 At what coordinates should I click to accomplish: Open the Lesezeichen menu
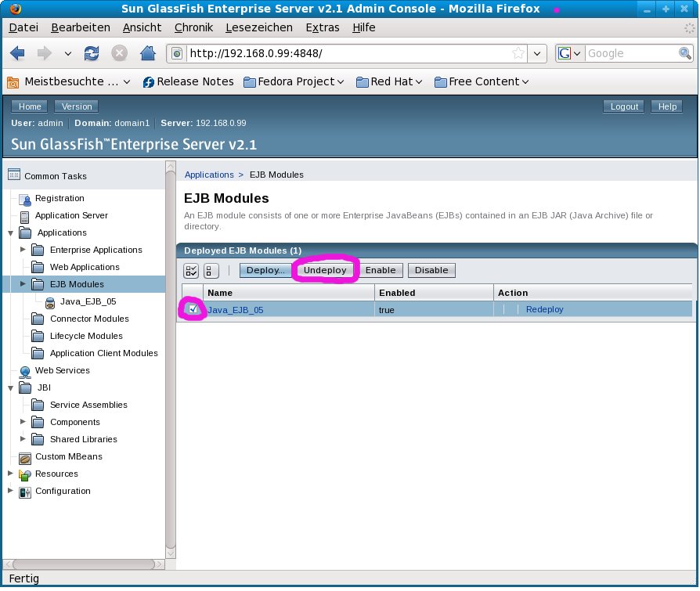pyautogui.click(x=258, y=27)
